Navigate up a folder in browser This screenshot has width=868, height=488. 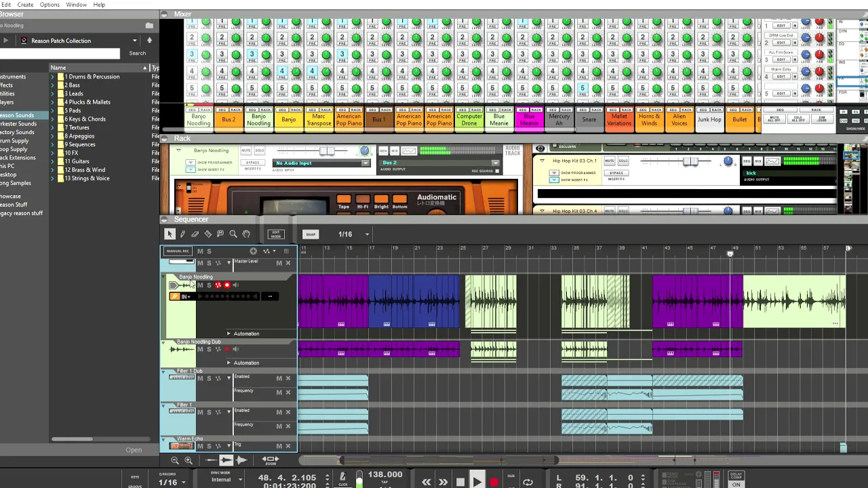point(149,41)
